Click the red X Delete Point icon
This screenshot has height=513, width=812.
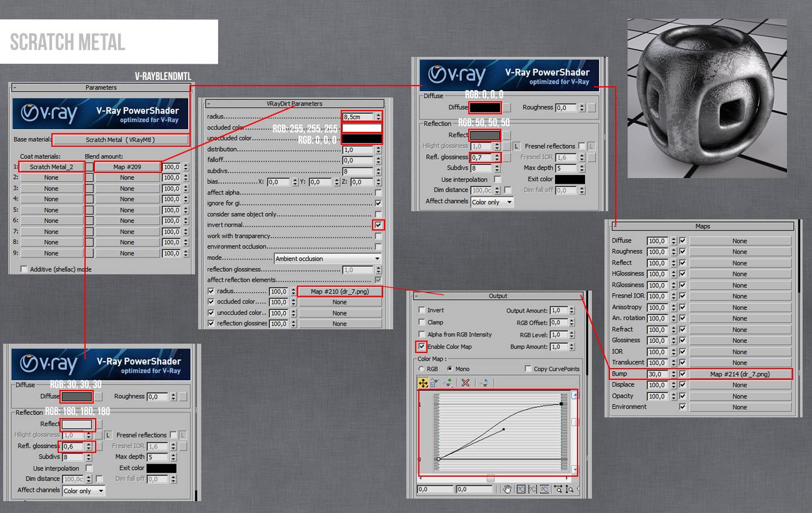[x=466, y=383]
